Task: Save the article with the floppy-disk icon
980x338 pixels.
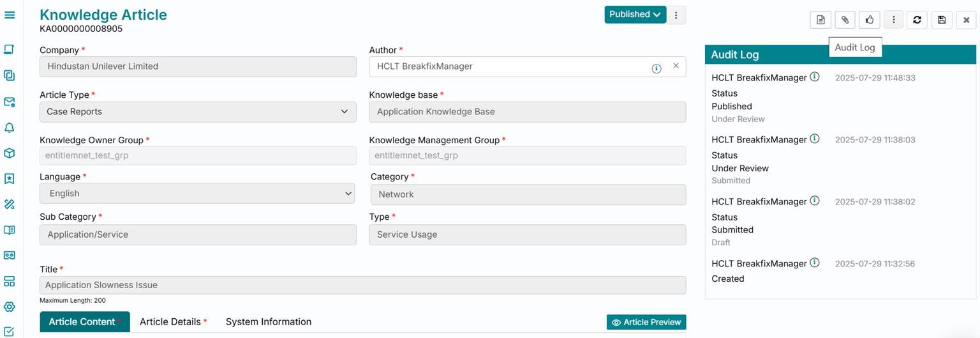Action: pyautogui.click(x=942, y=20)
